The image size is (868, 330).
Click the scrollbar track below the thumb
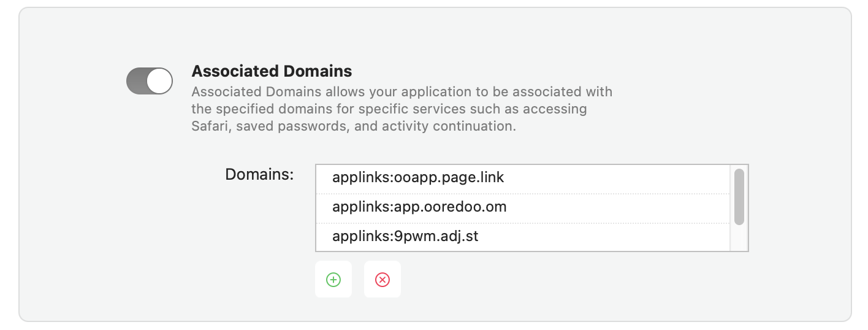coord(739,238)
